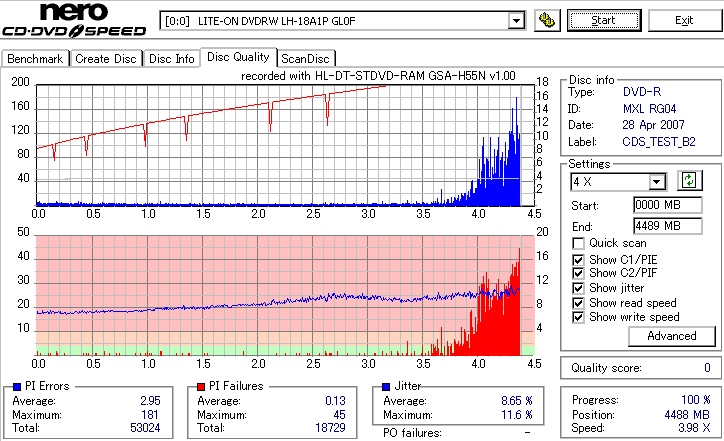Click the PI Failures average 0.13

(335, 401)
